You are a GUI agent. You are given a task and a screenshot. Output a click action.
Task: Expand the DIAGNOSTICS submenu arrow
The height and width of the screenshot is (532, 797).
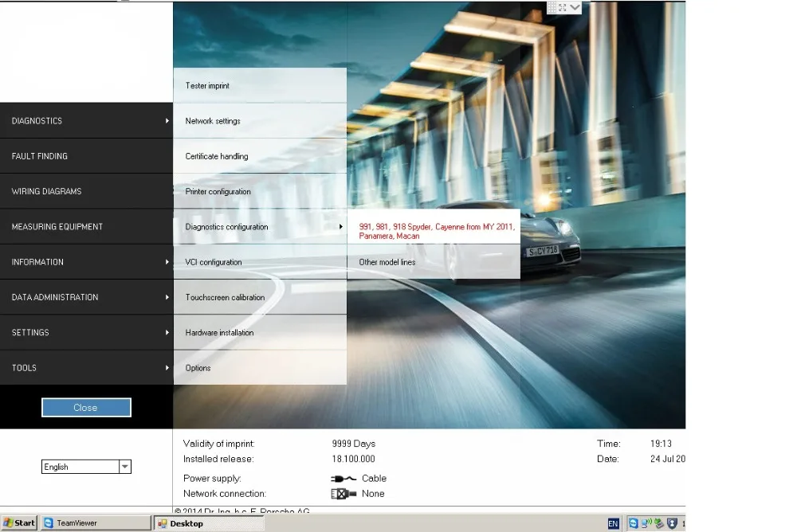click(167, 121)
